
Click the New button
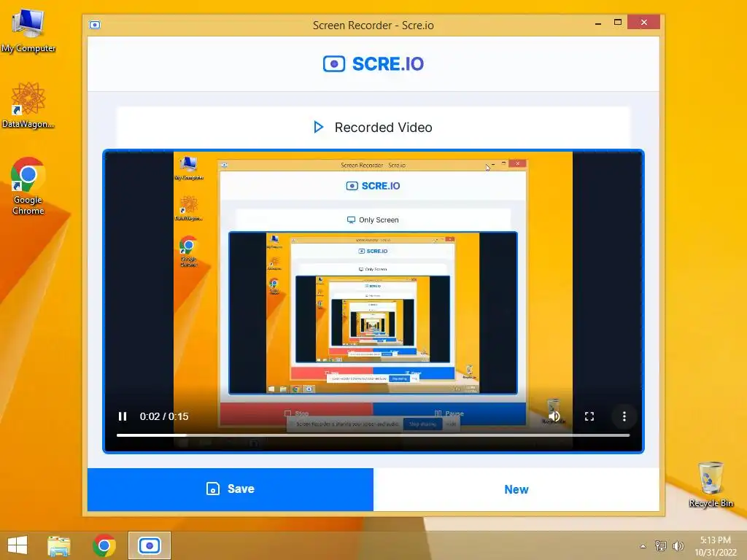click(x=516, y=489)
